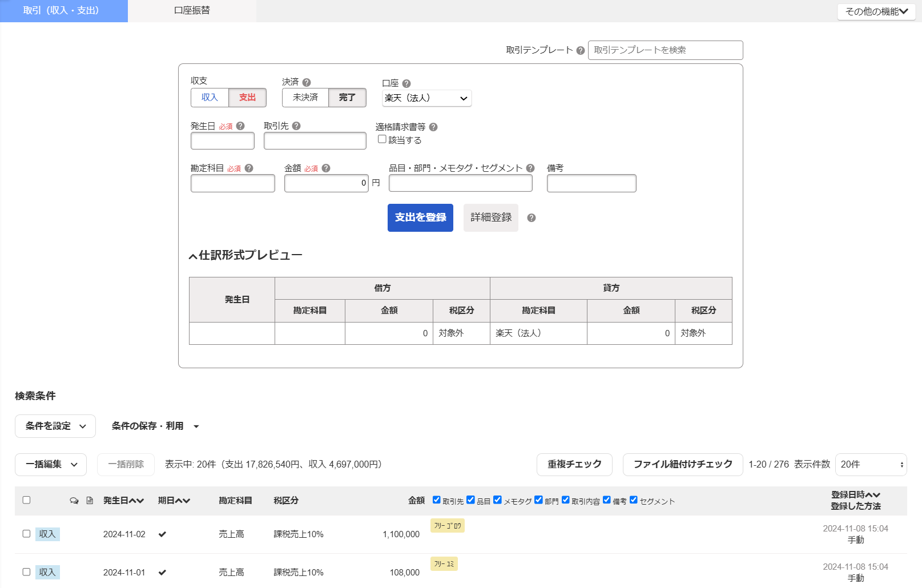Viewport: 922px width, 588px height.
Task: Open help icon next to 取引テンプレート
Action: pyautogui.click(x=581, y=50)
